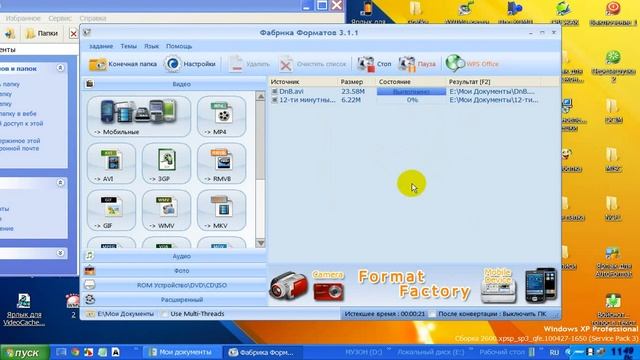640x360 pixels.
Task: Click the Состояние column header
Action: point(410,82)
